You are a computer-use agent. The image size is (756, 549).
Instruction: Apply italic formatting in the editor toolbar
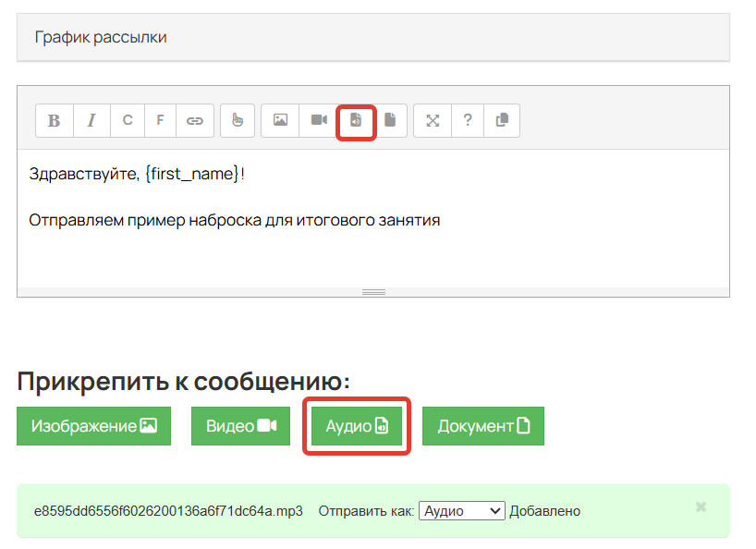coord(91,120)
